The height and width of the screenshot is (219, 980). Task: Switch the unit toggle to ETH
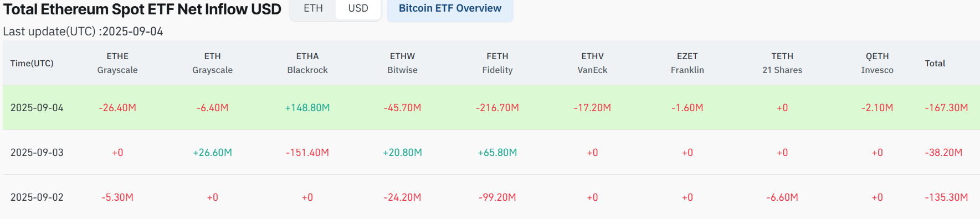click(x=313, y=8)
